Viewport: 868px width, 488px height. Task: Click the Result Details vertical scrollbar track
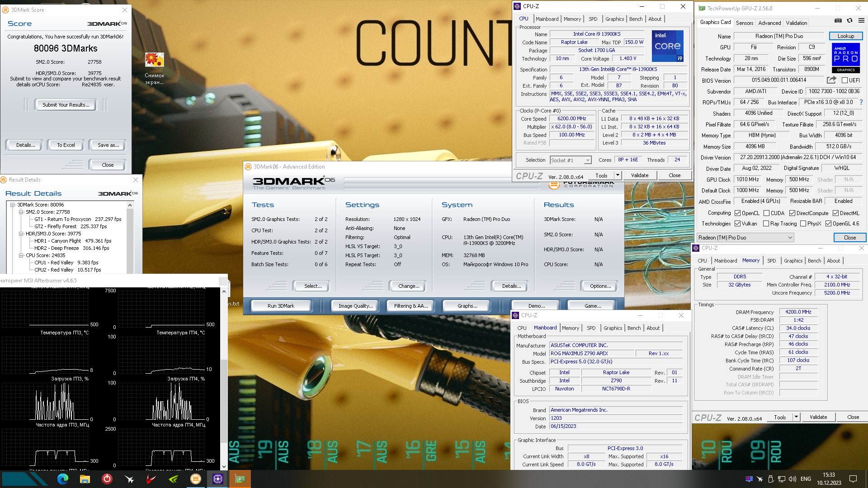[x=130, y=241]
